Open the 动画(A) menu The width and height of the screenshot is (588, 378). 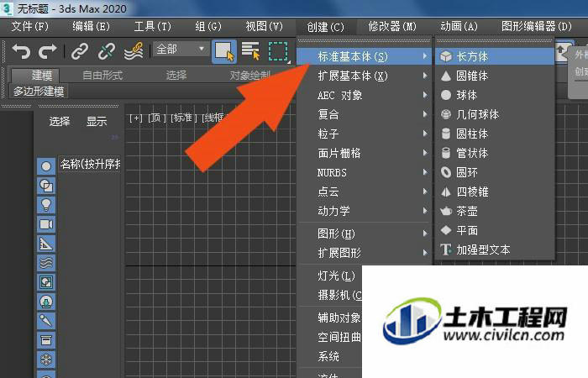coord(459,27)
